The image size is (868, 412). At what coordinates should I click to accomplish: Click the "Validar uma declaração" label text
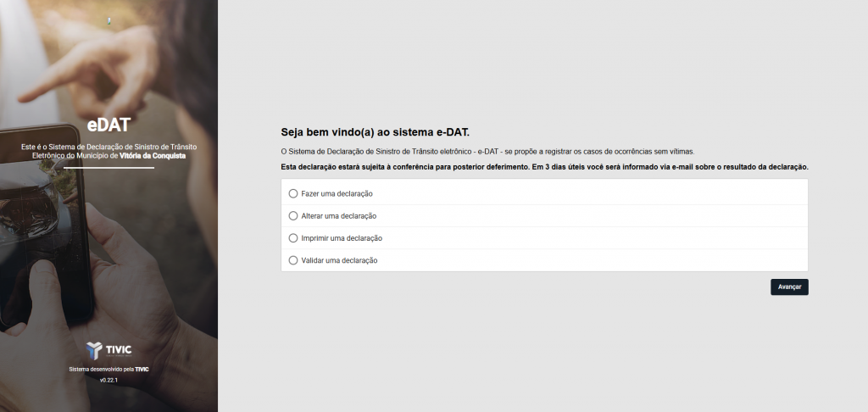[339, 260]
